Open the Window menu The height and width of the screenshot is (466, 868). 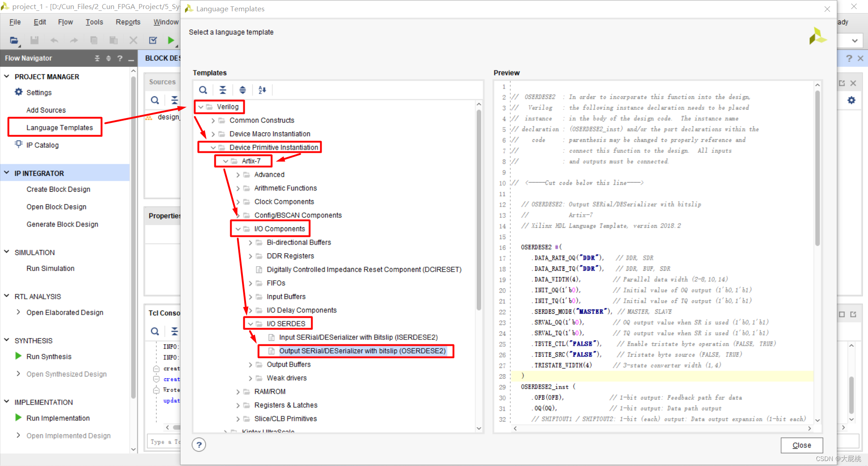coord(166,22)
